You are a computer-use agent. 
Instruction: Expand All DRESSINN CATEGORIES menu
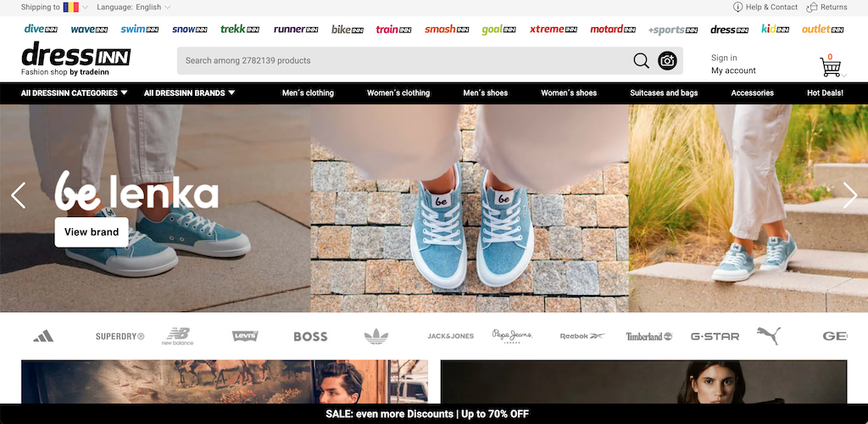75,93
